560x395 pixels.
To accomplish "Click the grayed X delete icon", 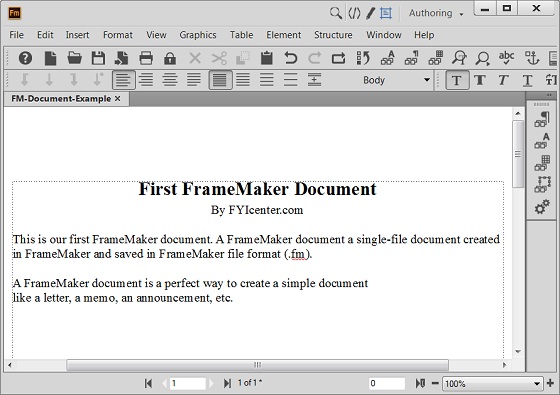I will pyautogui.click(x=195, y=58).
